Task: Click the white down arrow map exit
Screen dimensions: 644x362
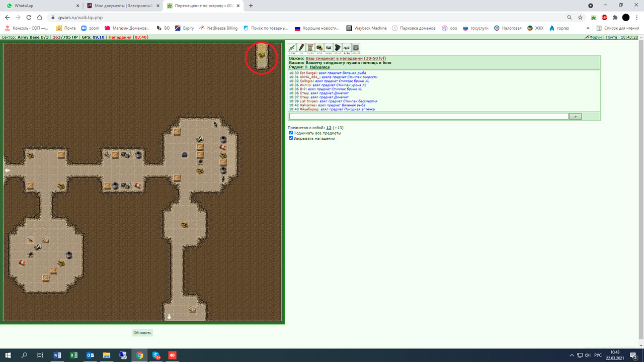Action: [170, 317]
